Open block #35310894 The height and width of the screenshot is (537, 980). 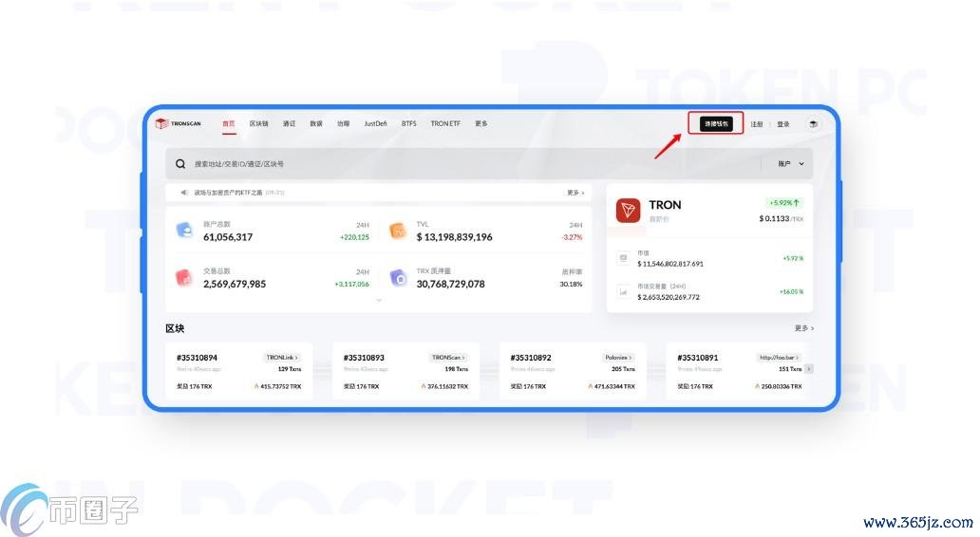tap(197, 358)
